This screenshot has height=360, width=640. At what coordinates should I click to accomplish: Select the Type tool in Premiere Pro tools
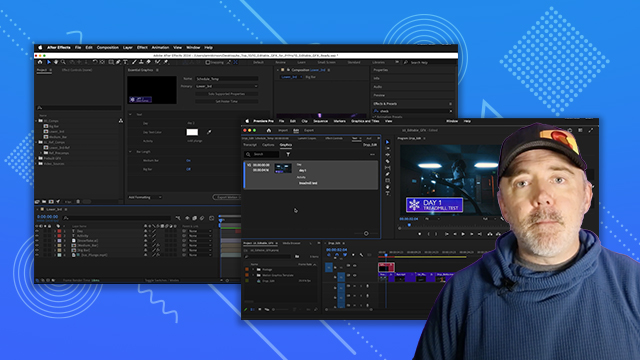coord(387,193)
